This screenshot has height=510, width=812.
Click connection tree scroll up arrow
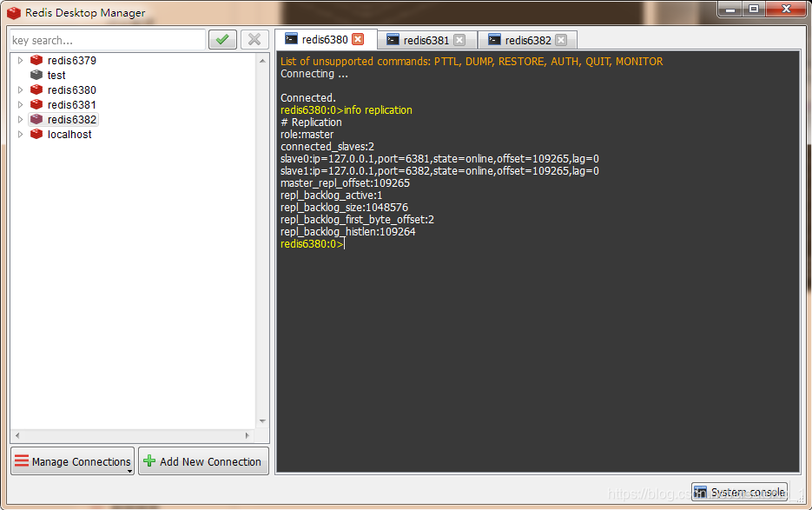point(262,61)
